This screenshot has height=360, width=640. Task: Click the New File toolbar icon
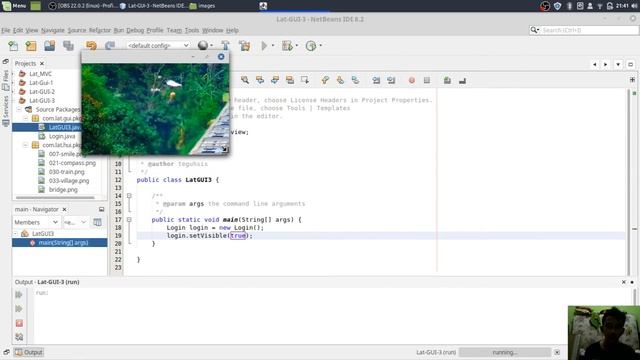click(x=13, y=46)
